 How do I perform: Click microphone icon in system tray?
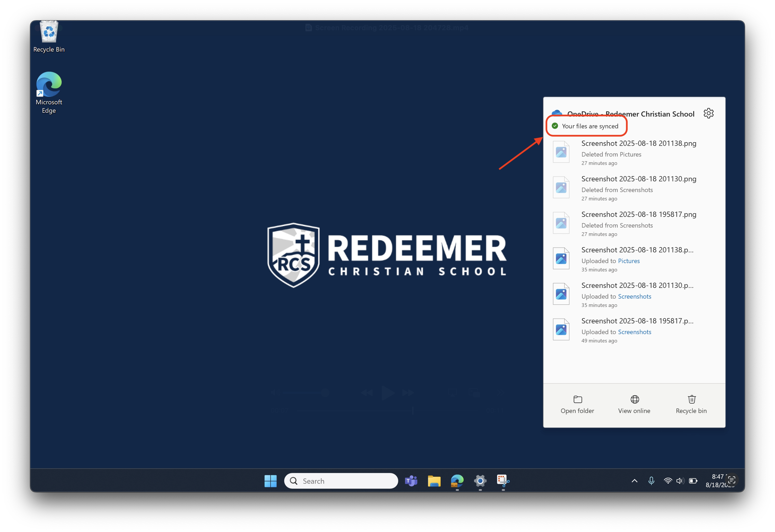[x=651, y=481]
